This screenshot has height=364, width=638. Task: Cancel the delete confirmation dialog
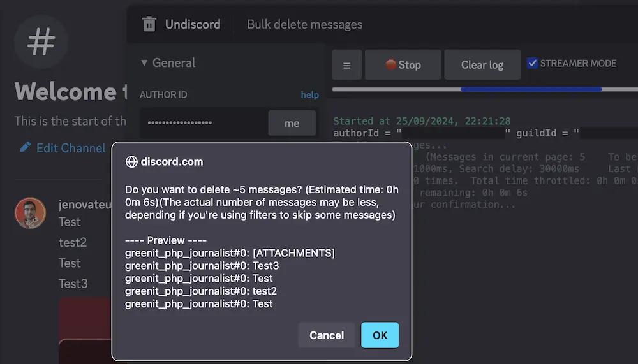(x=326, y=335)
